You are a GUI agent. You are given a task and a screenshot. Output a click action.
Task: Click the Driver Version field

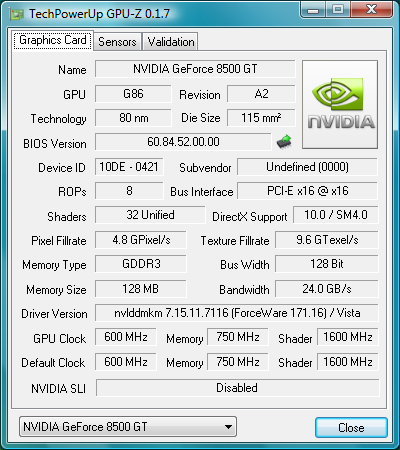click(x=237, y=313)
